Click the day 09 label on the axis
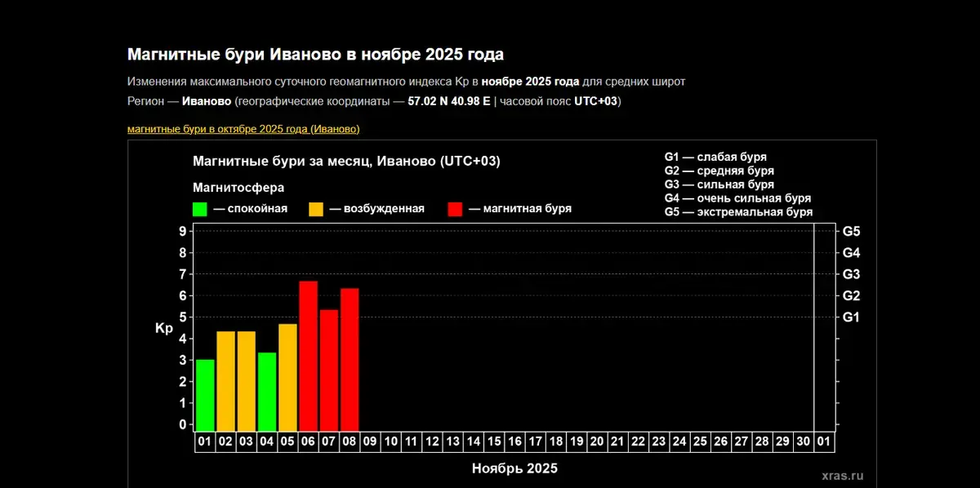Viewport: 980px width, 488px height. pyautogui.click(x=370, y=441)
